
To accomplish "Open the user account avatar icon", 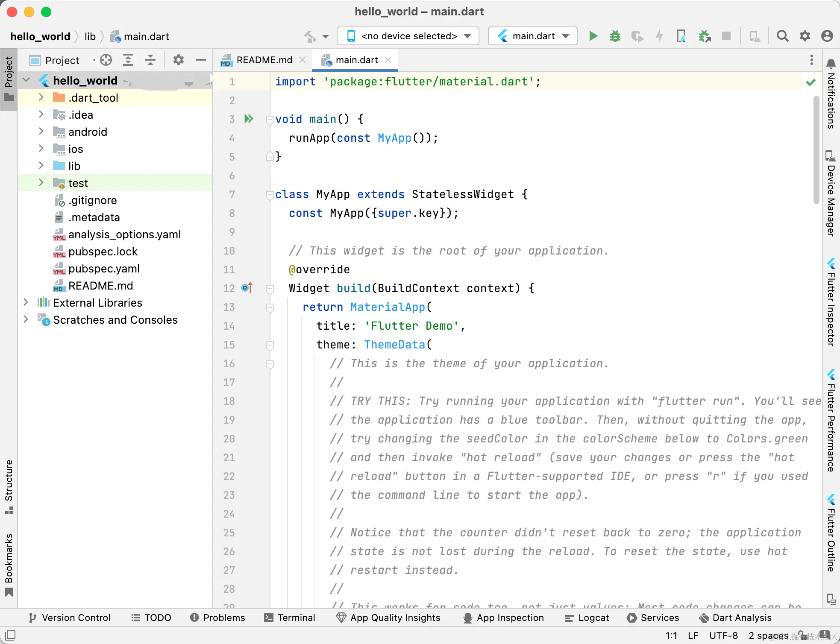I will [x=827, y=36].
